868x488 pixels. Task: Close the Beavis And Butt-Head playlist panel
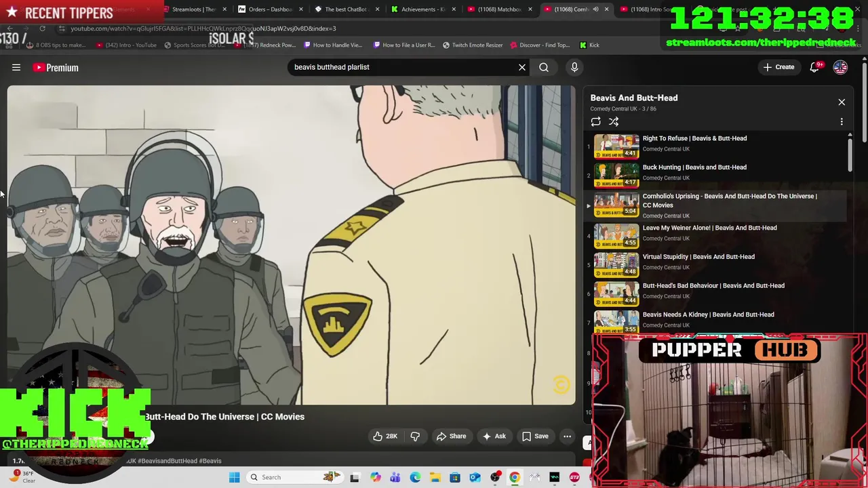point(842,102)
